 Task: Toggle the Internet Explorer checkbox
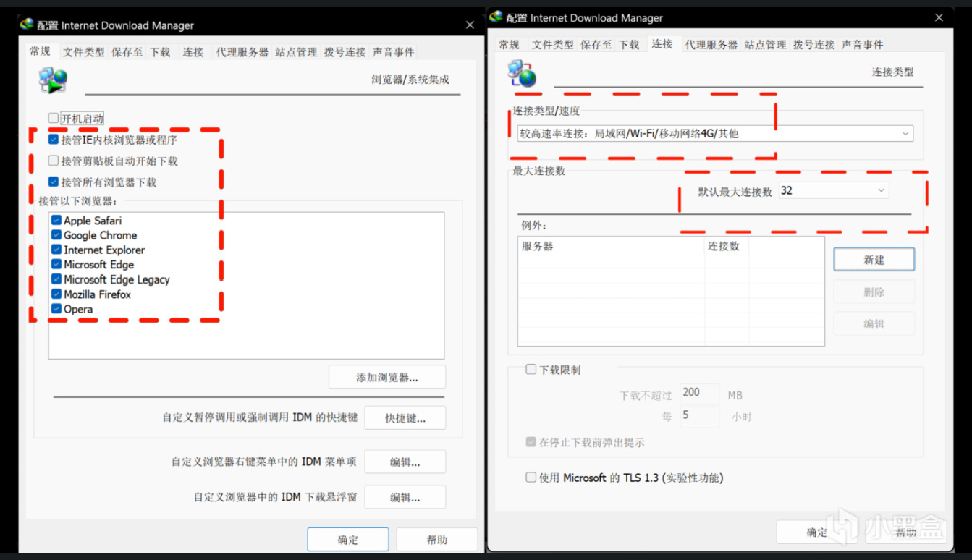tap(56, 250)
